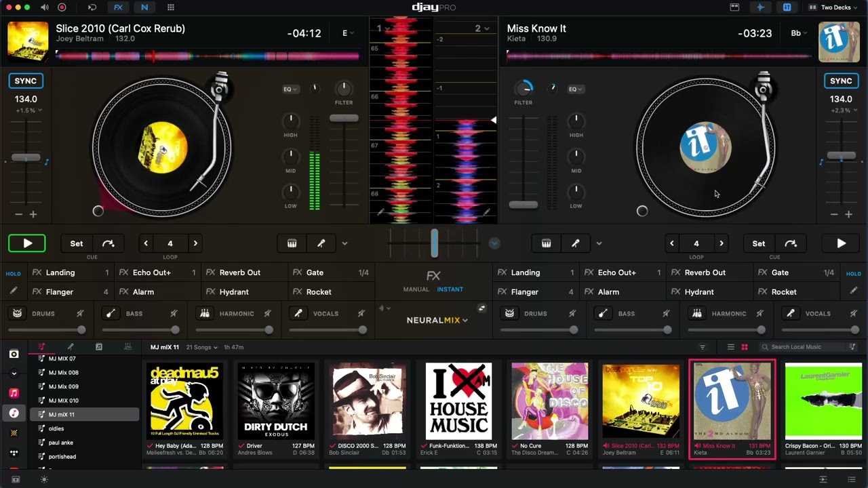Select the left deck instant FX wand icon
The width and height of the screenshot is (868, 488).
(x=321, y=243)
